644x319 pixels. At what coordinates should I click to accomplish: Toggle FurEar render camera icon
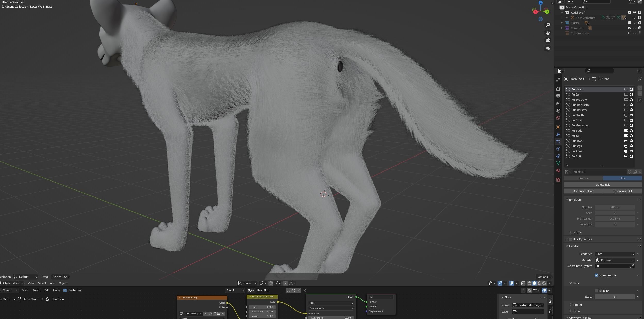(631, 94)
